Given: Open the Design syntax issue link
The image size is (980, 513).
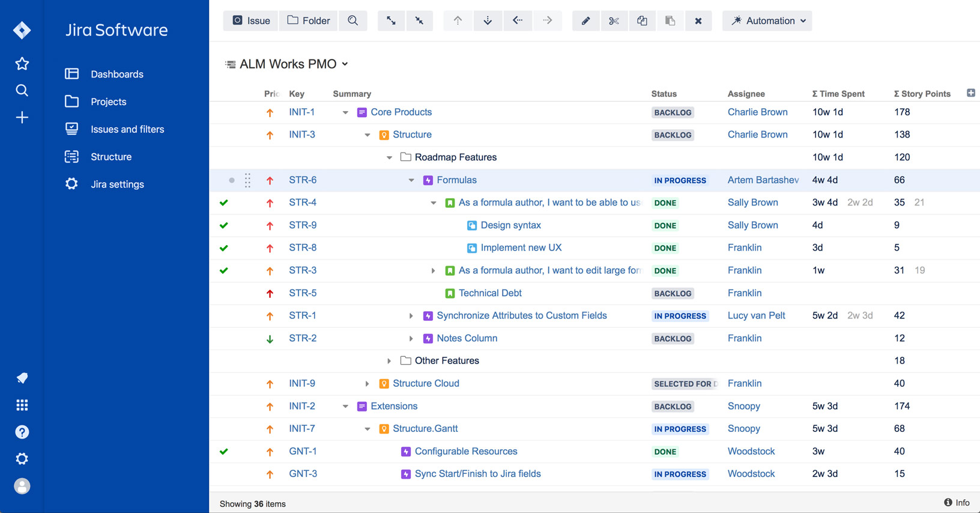Looking at the screenshot, I should click(511, 225).
